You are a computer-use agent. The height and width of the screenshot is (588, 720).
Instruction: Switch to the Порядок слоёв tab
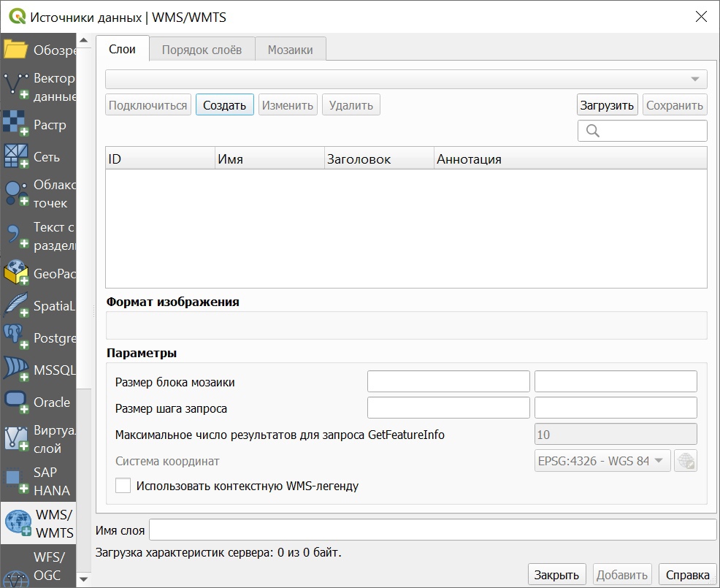pos(202,50)
